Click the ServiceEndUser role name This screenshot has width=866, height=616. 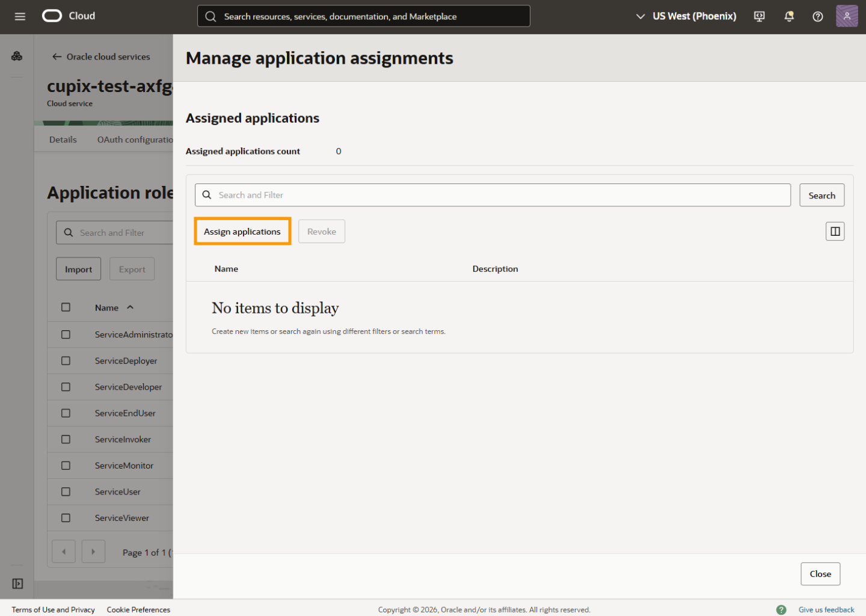[125, 413]
